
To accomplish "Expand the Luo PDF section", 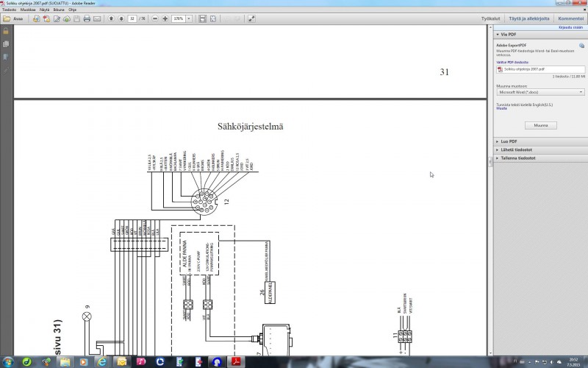I will pos(507,141).
